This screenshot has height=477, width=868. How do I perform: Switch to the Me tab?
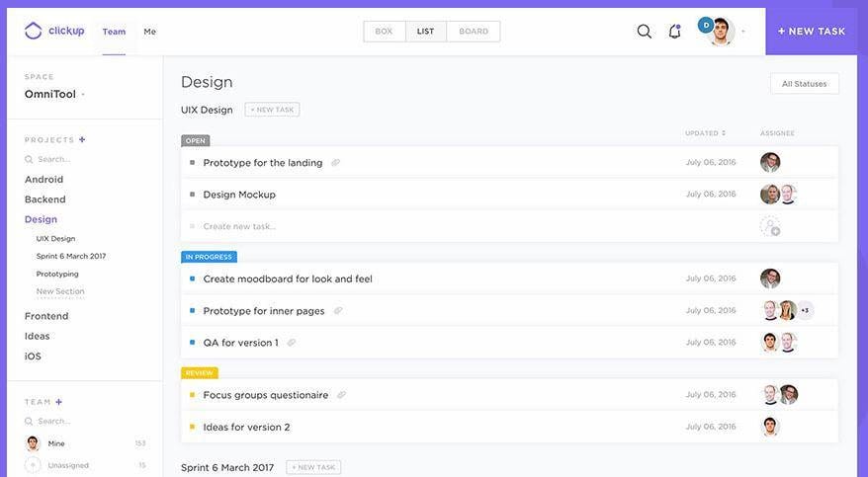click(149, 32)
